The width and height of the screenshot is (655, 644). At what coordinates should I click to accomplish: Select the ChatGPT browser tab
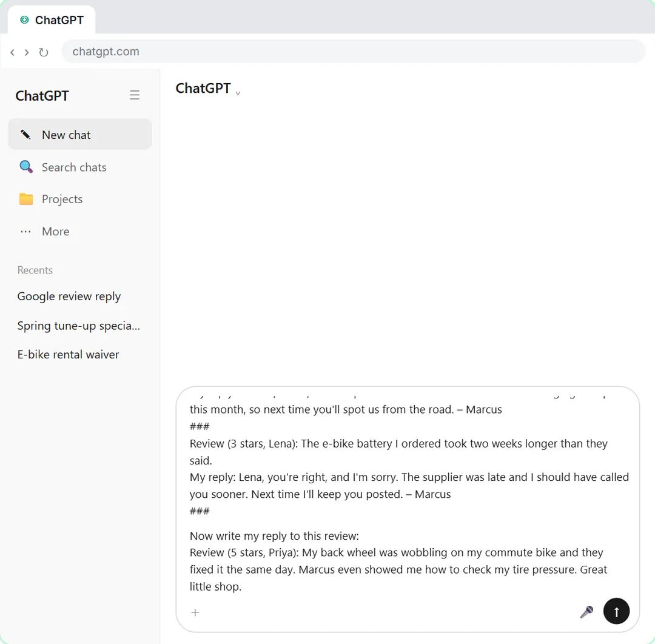point(52,20)
